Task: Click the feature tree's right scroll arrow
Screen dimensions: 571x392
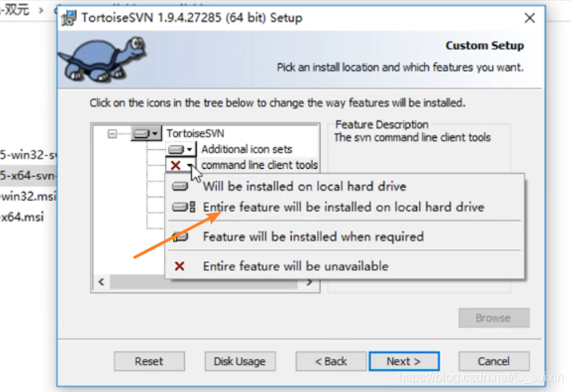Action: [309, 282]
